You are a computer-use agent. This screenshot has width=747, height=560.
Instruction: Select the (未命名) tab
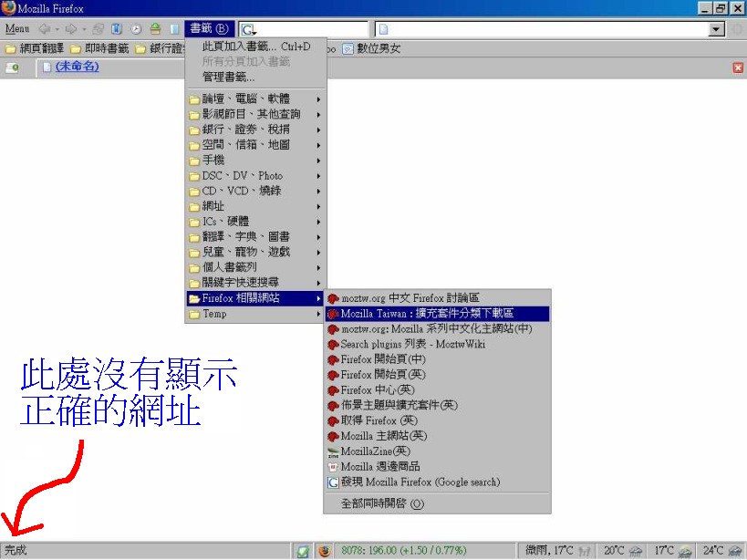click(77, 67)
